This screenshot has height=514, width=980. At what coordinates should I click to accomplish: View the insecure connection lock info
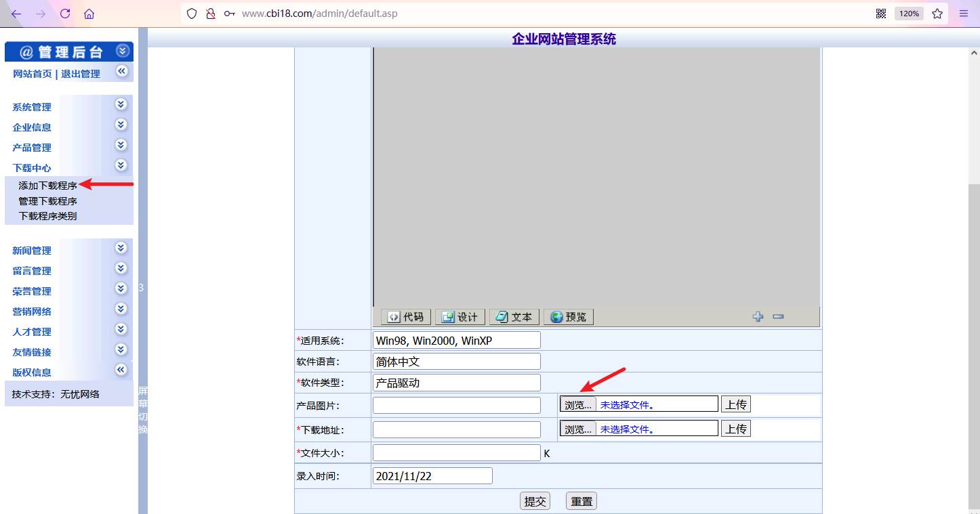tap(210, 14)
